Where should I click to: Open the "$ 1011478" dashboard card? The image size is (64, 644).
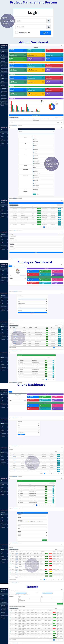pyautogui.click(x=18, y=54)
